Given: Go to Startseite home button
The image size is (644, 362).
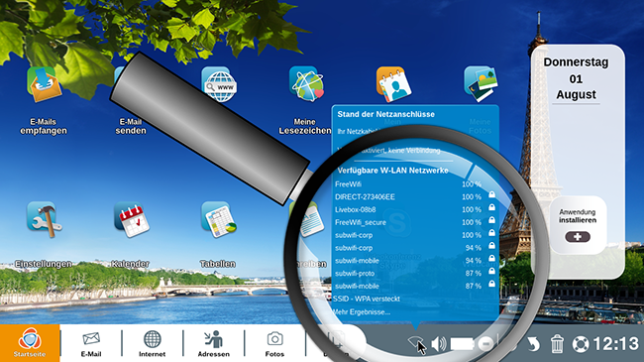Looking at the screenshot, I should (30, 343).
